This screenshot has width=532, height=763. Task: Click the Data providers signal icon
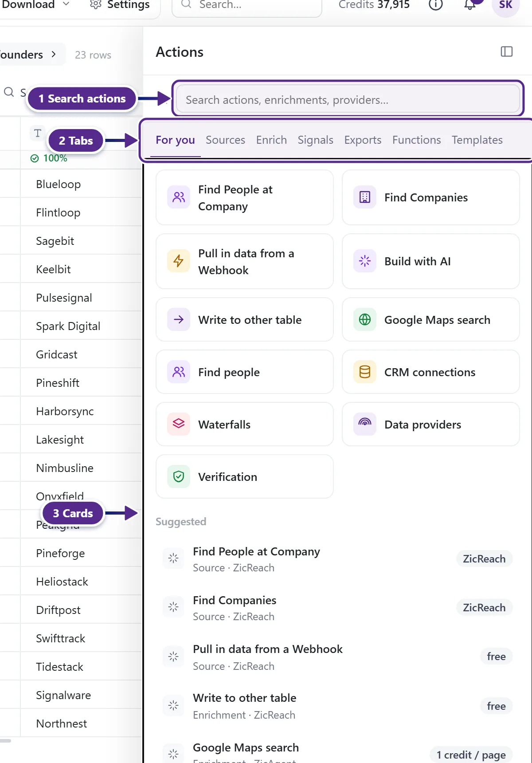pos(365,424)
